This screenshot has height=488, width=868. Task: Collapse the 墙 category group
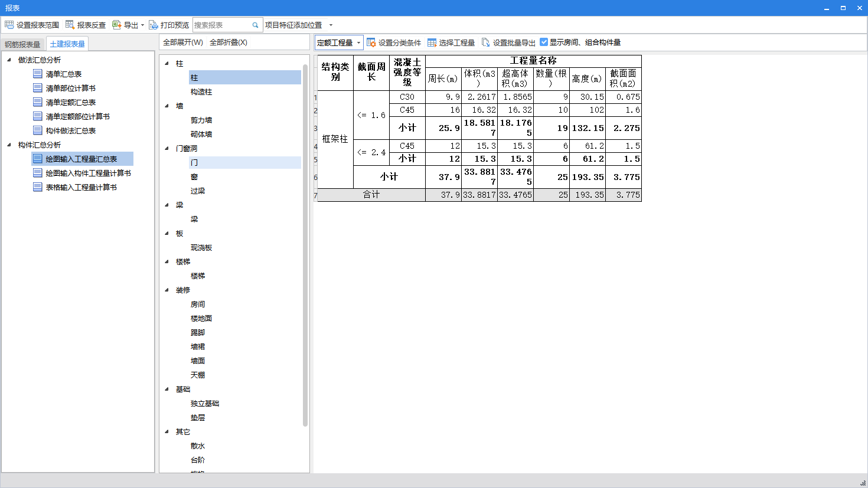167,106
